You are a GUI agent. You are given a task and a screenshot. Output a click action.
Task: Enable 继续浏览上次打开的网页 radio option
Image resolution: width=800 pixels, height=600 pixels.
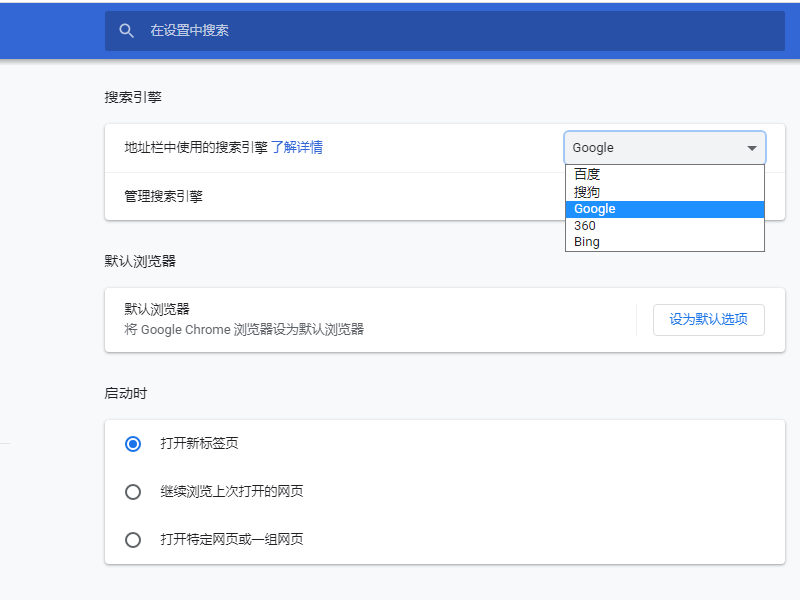tap(133, 492)
